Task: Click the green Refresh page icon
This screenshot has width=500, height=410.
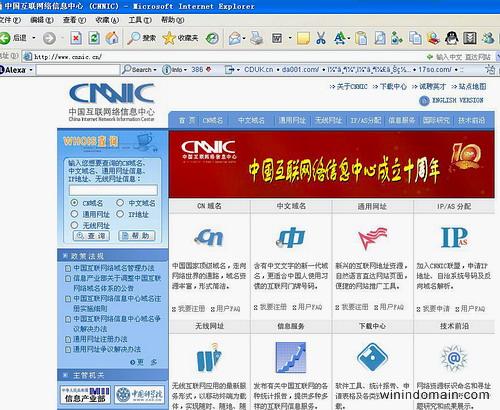Action: (94, 38)
